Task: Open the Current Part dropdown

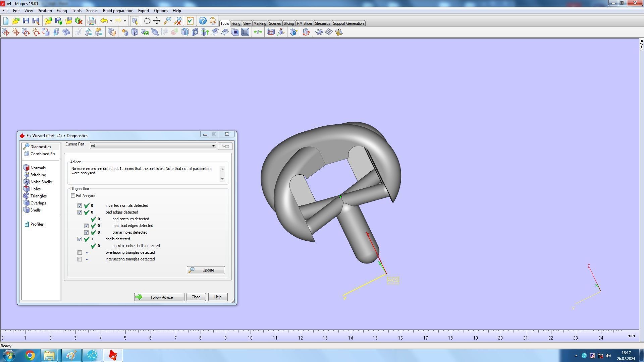Action: (213, 146)
